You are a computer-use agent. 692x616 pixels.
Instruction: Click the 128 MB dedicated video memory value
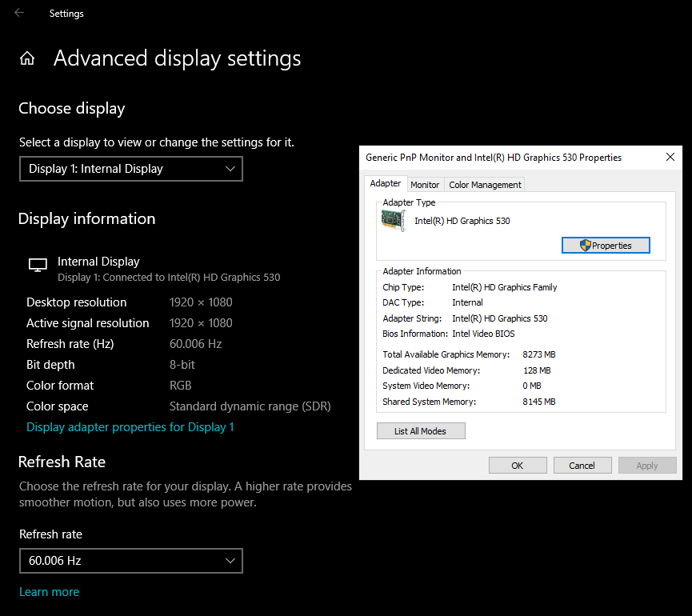coord(537,370)
